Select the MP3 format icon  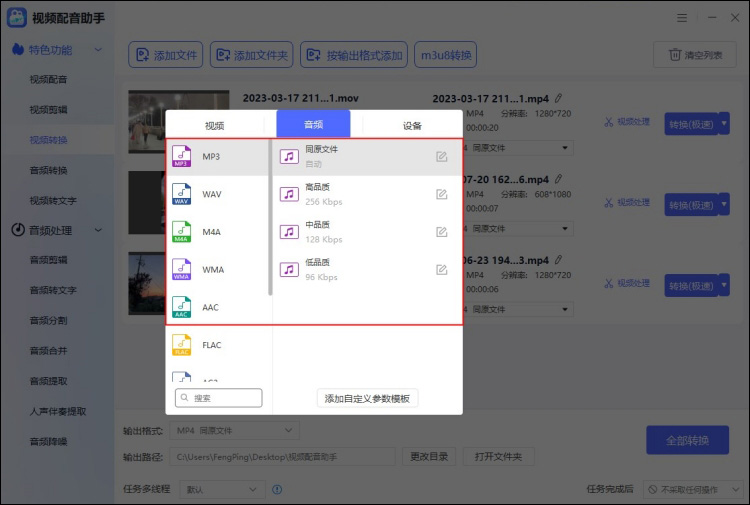(181, 157)
